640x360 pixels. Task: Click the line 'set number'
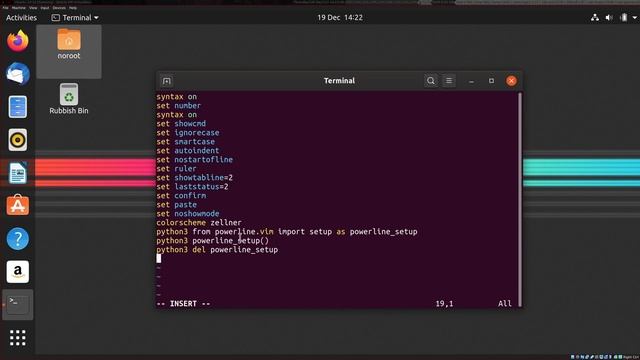(179, 106)
